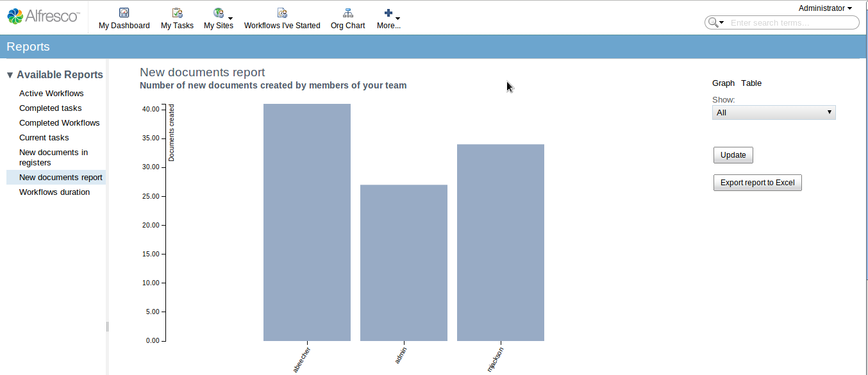Click Export report to Excel button
Screen dimensions: 868x375
click(757, 183)
